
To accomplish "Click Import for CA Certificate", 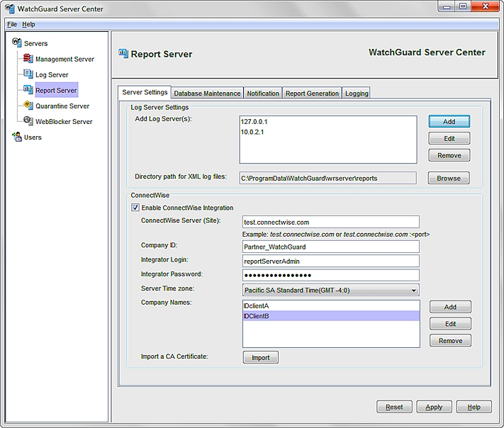I will 260,358.
